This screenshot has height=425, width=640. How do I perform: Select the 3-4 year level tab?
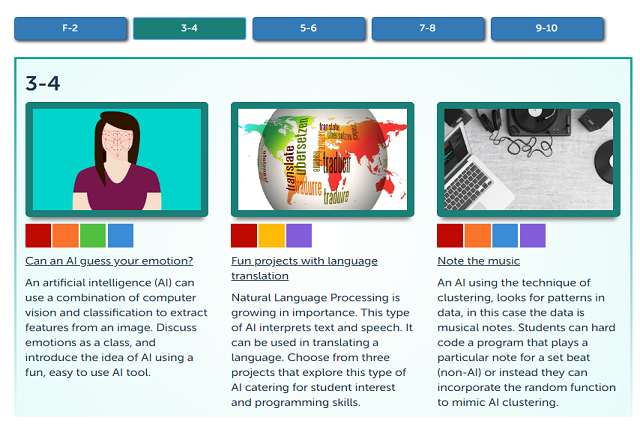click(189, 28)
